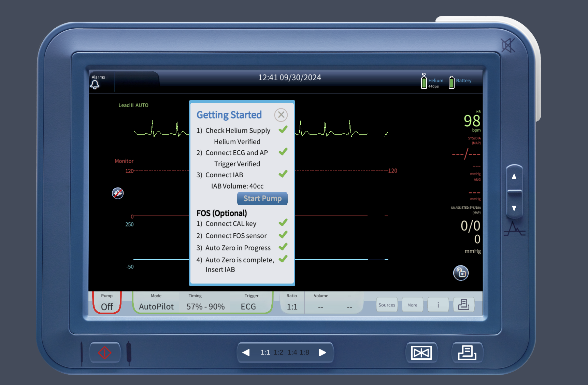The image size is (588, 385).
Task: Open the Mode AutoPilot selector
Action: pos(155,302)
